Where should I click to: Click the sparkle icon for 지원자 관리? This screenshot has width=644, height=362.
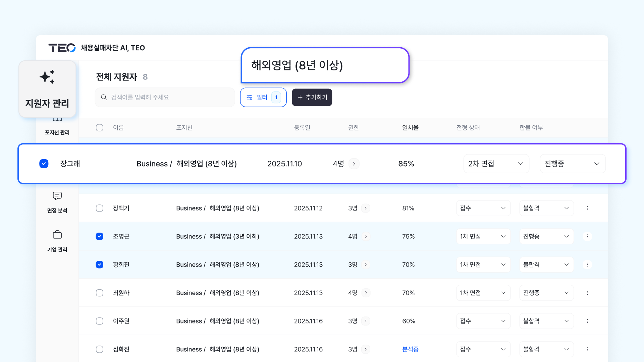[47, 77]
